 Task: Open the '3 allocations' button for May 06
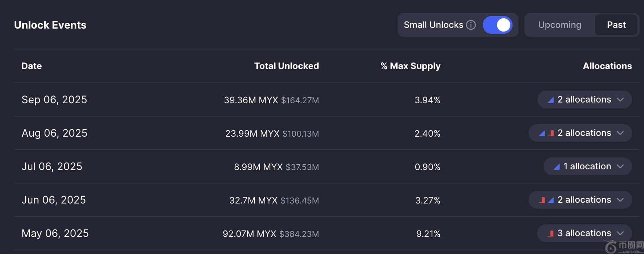(584, 233)
